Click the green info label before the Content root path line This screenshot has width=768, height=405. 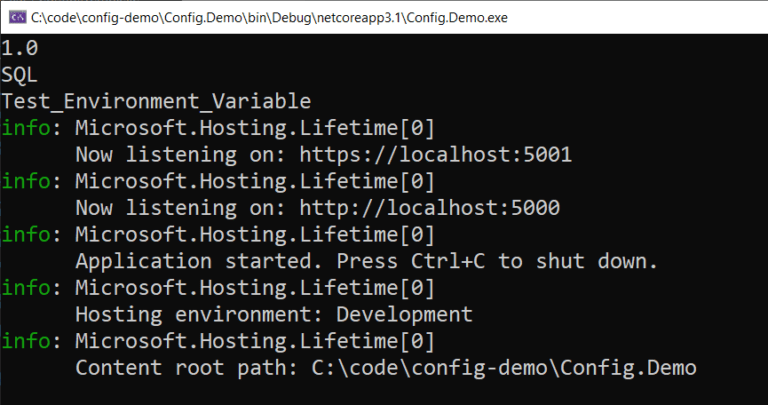pyautogui.click(x=26, y=340)
